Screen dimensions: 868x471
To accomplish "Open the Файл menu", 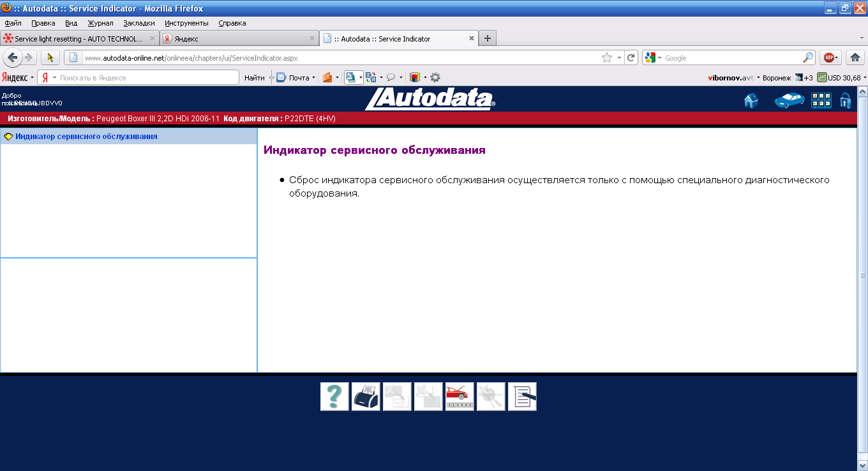I will [x=13, y=23].
